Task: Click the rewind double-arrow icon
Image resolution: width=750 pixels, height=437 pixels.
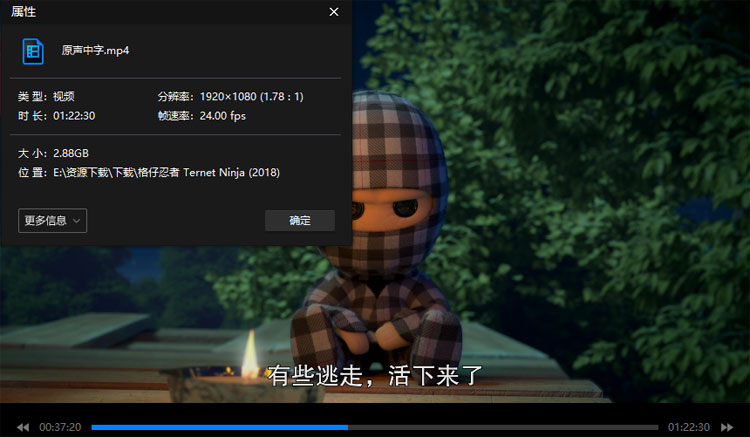Action: coord(22,427)
